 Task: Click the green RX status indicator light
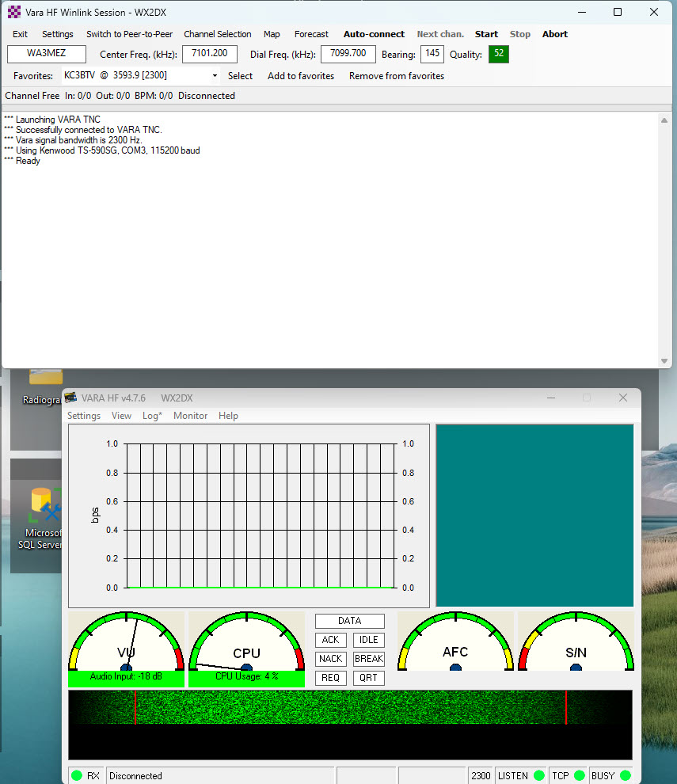point(77,775)
